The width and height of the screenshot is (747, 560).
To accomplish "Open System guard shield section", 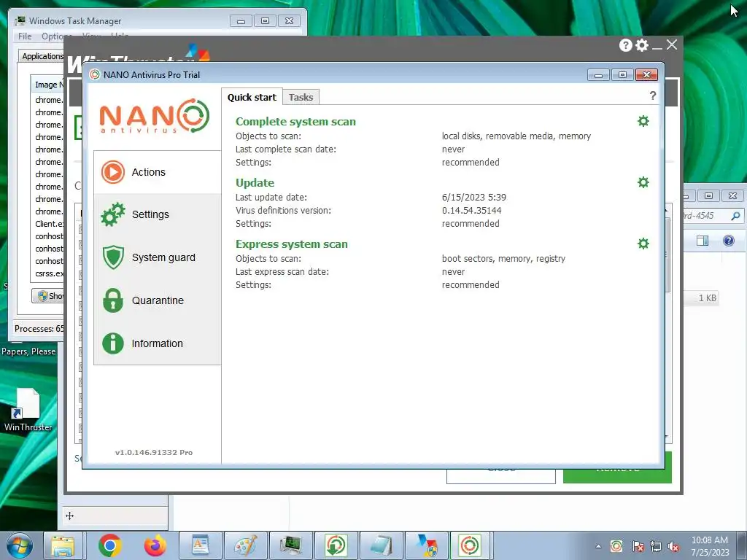I will pyautogui.click(x=158, y=257).
